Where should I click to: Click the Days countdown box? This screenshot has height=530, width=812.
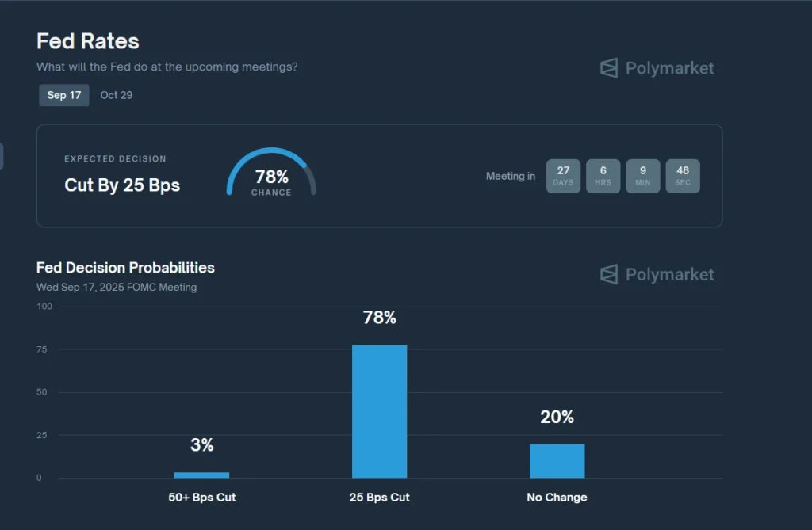click(563, 176)
